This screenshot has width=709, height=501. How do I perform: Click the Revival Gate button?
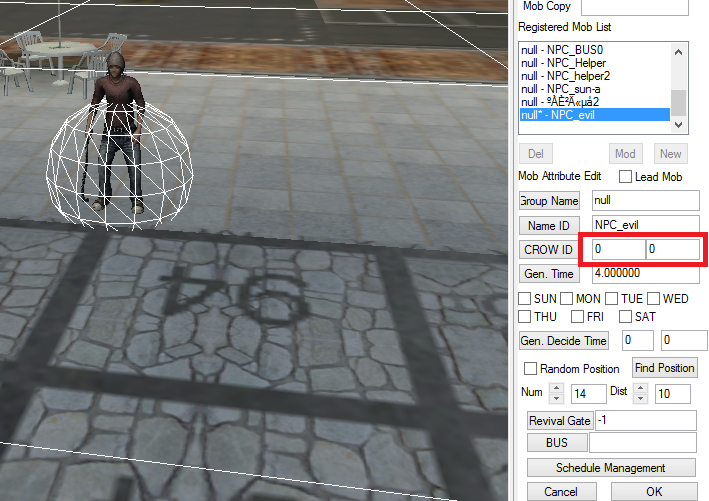(560, 420)
